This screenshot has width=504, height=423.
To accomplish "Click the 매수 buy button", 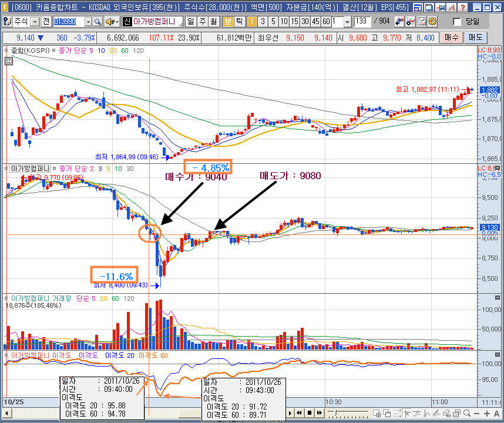I will pyautogui.click(x=451, y=38).
